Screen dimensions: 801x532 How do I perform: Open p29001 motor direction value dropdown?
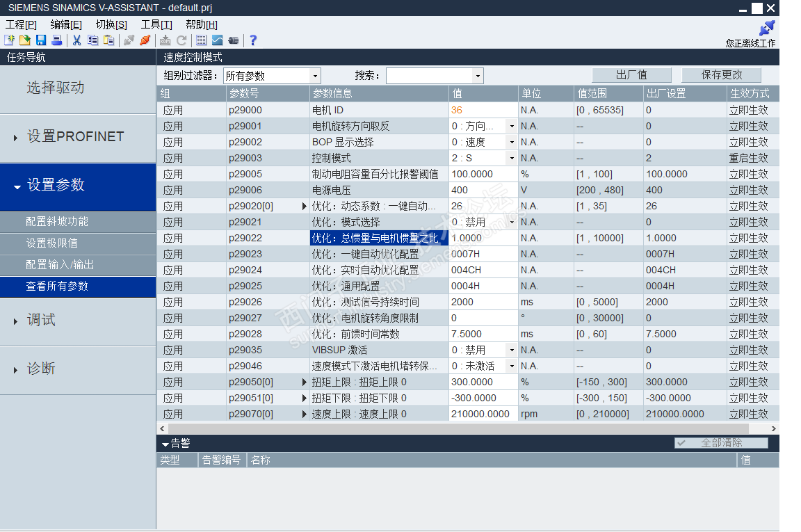pyautogui.click(x=511, y=127)
